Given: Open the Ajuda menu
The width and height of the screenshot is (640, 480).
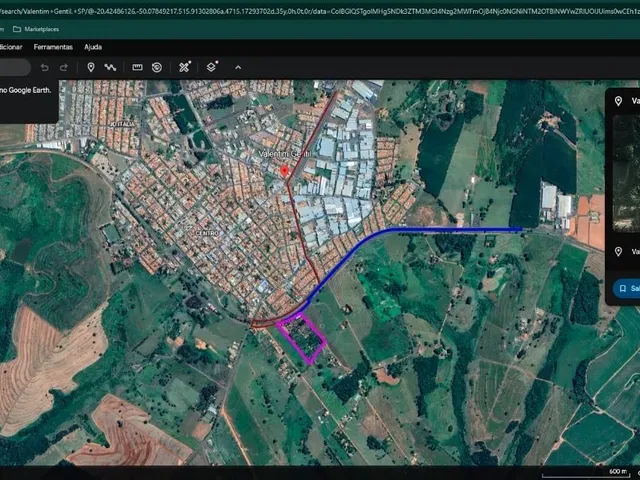Looking at the screenshot, I should point(93,47).
